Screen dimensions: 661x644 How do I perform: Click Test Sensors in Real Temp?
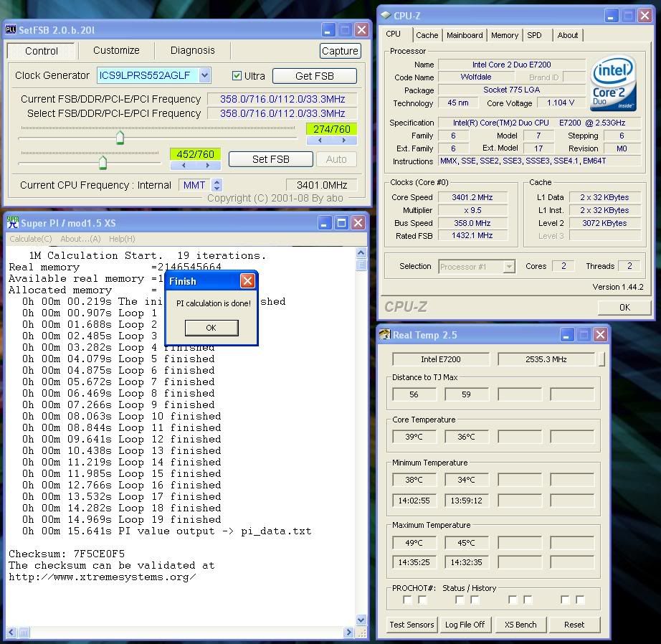click(x=412, y=624)
